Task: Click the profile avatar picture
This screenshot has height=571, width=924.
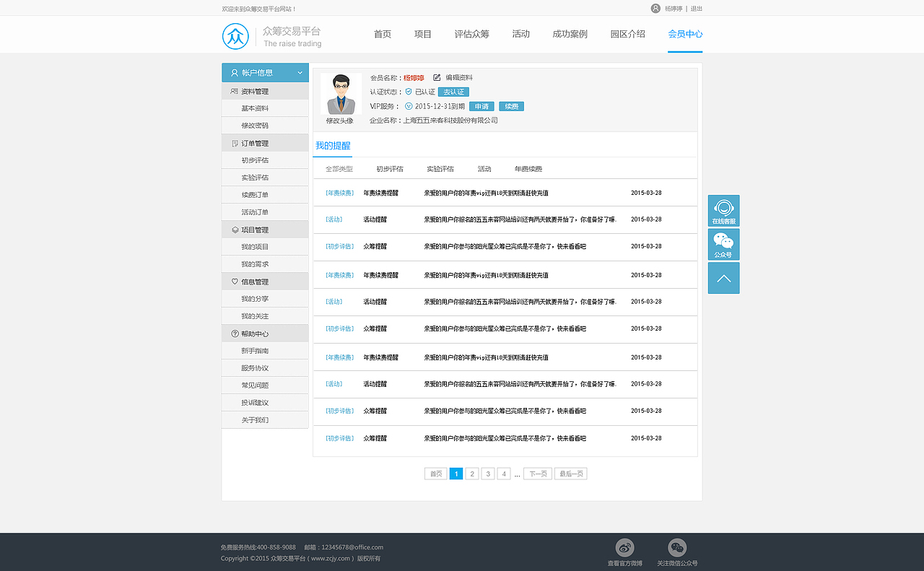Action: coord(341,94)
